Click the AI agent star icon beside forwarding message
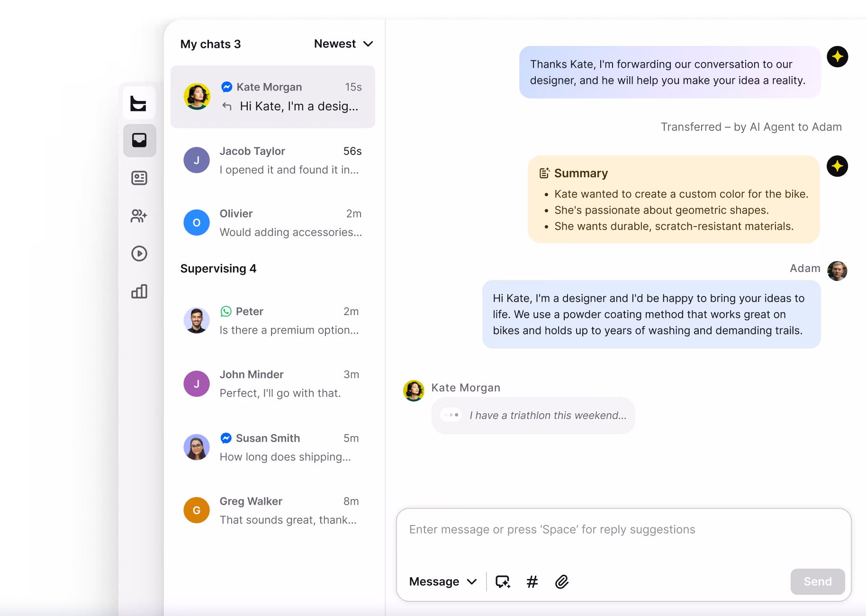The width and height of the screenshot is (866, 616). 837,57
